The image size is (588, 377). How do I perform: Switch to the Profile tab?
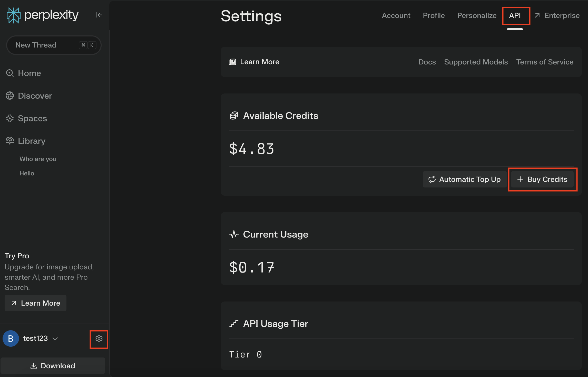coord(434,16)
